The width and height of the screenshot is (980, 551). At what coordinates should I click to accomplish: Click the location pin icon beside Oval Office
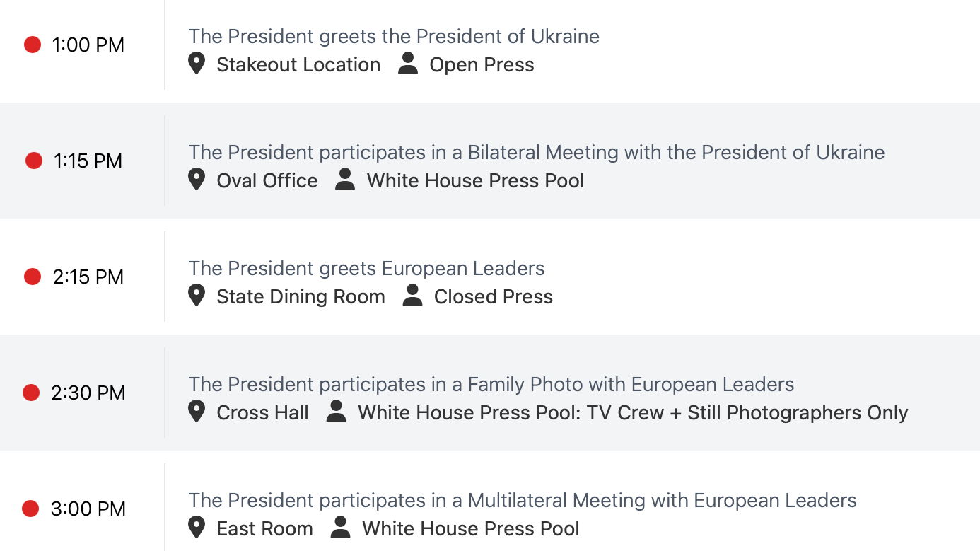pos(197,180)
